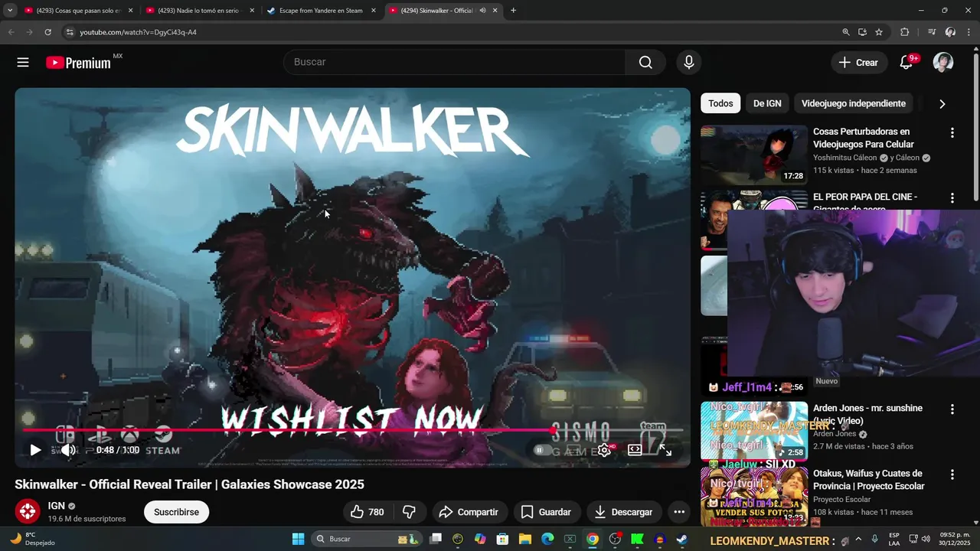Open the taskbar weather widget
The height and width of the screenshot is (551, 980).
pos(31,539)
